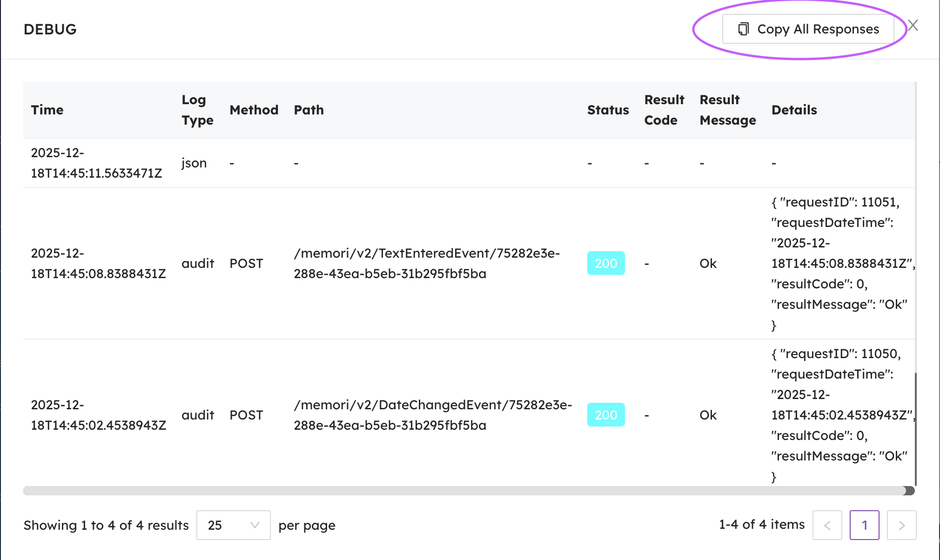This screenshot has width=940, height=560.
Task: Click the vertical scrollbar thumb at right
Action: pos(915,428)
